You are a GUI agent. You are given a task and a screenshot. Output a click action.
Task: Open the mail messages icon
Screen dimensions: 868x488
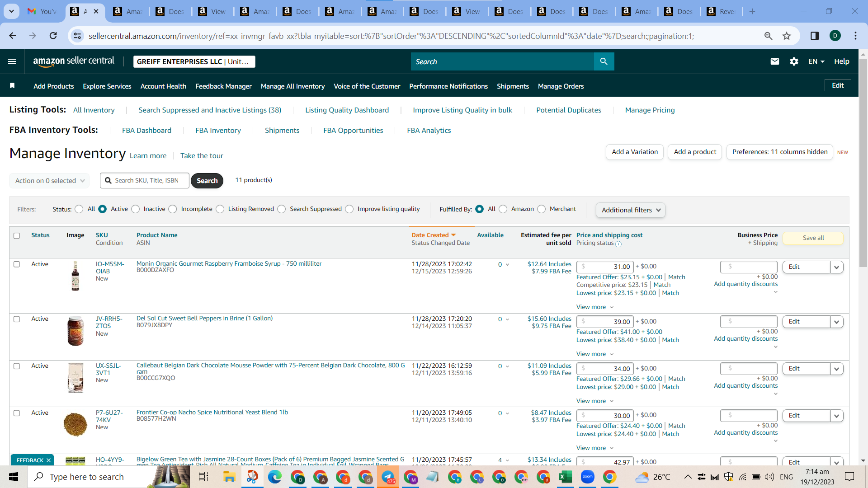pyautogui.click(x=775, y=61)
